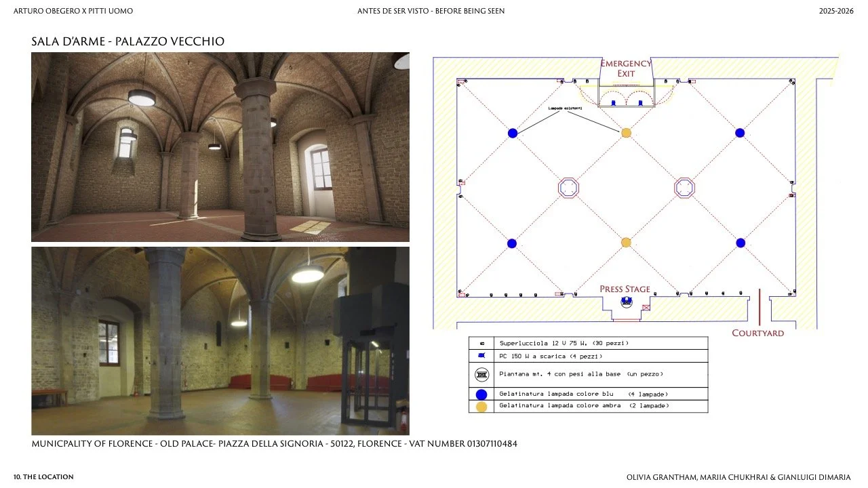
Task: Click '10. THE LOCATION' footer
Action: tap(43, 477)
